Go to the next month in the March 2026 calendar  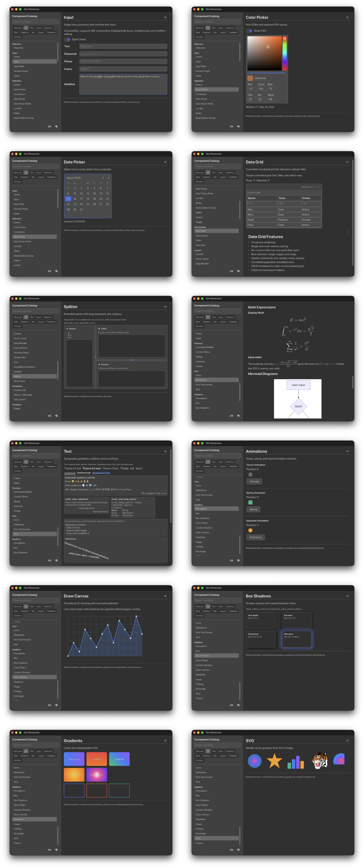point(108,178)
